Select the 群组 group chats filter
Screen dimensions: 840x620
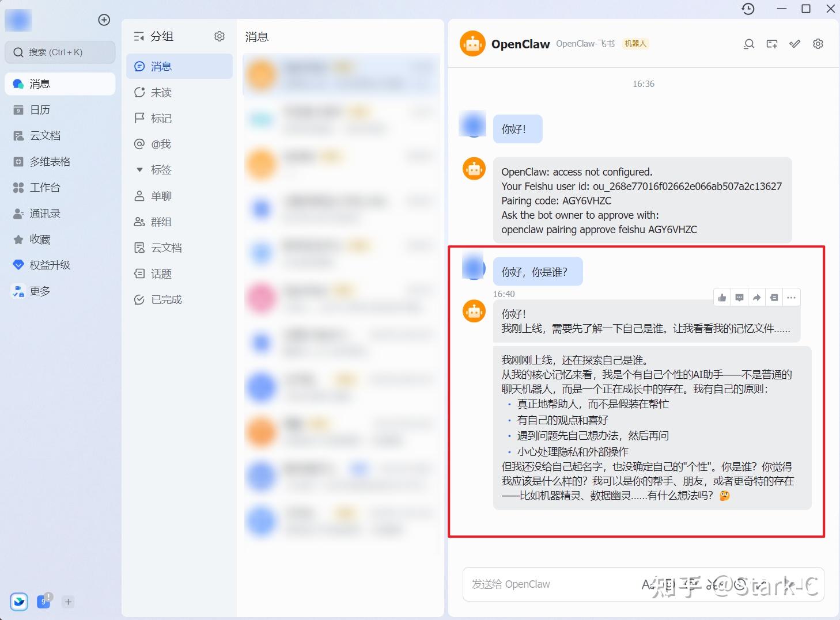179,222
